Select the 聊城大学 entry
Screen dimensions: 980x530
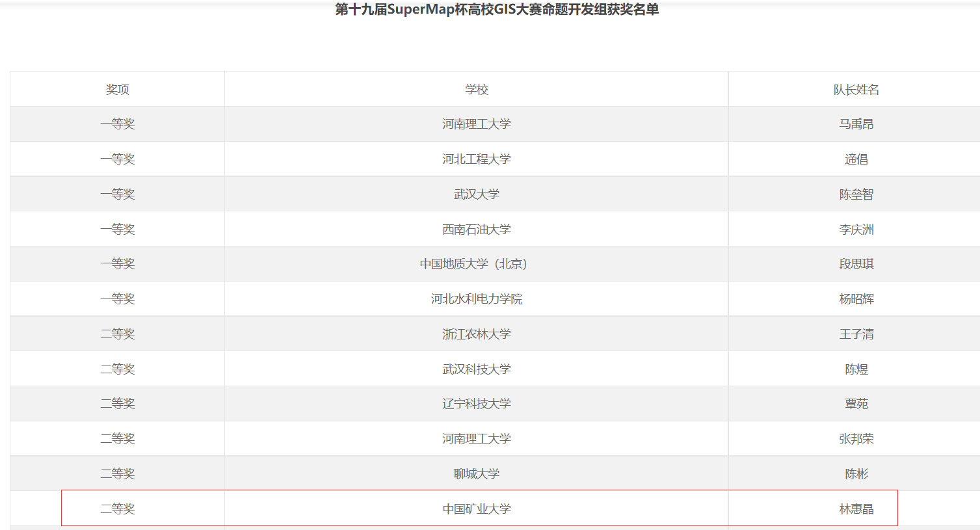[476, 474]
